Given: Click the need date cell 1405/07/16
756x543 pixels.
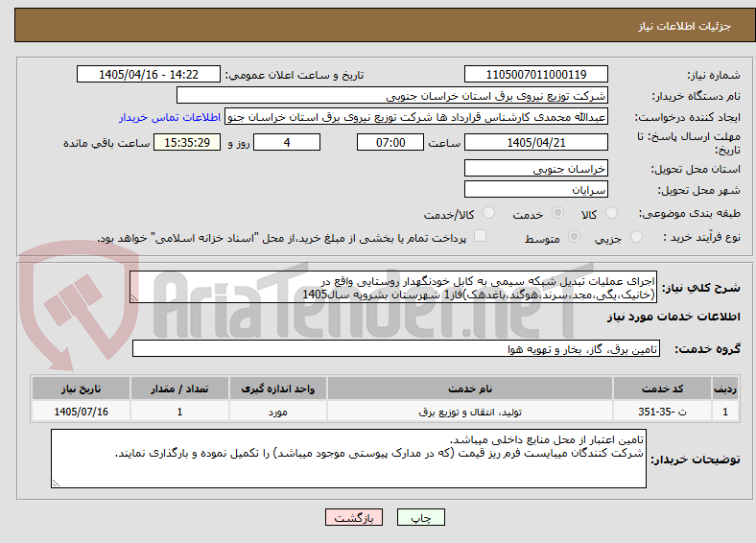Looking at the screenshot, I should pyautogui.click(x=81, y=412).
